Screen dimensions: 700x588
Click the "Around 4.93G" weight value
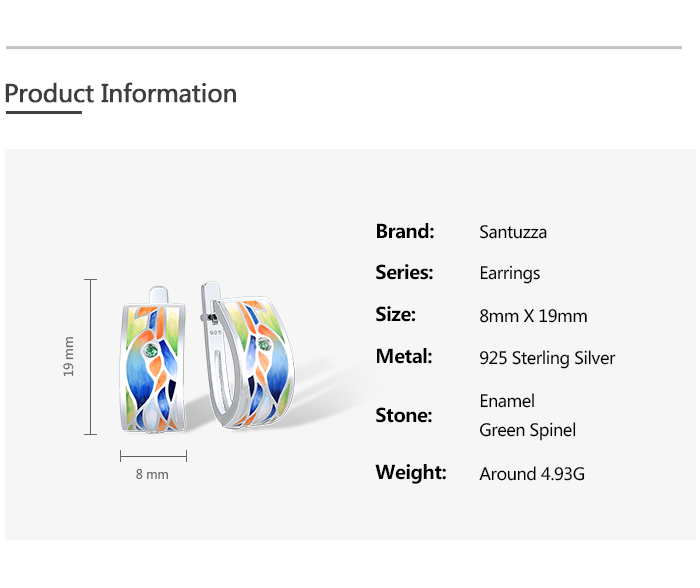click(532, 474)
